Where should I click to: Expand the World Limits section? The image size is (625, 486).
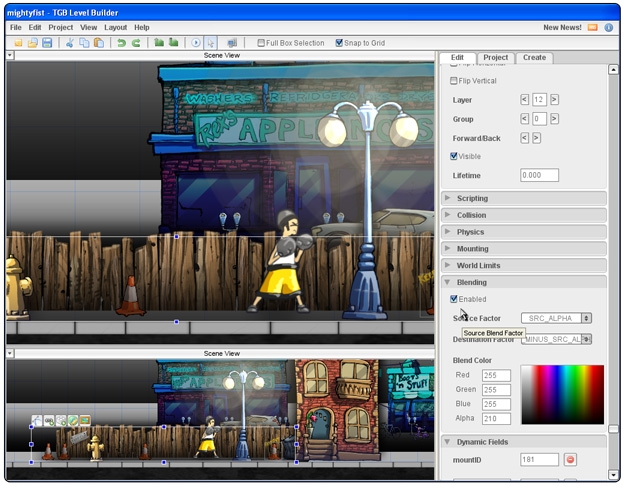(x=524, y=265)
